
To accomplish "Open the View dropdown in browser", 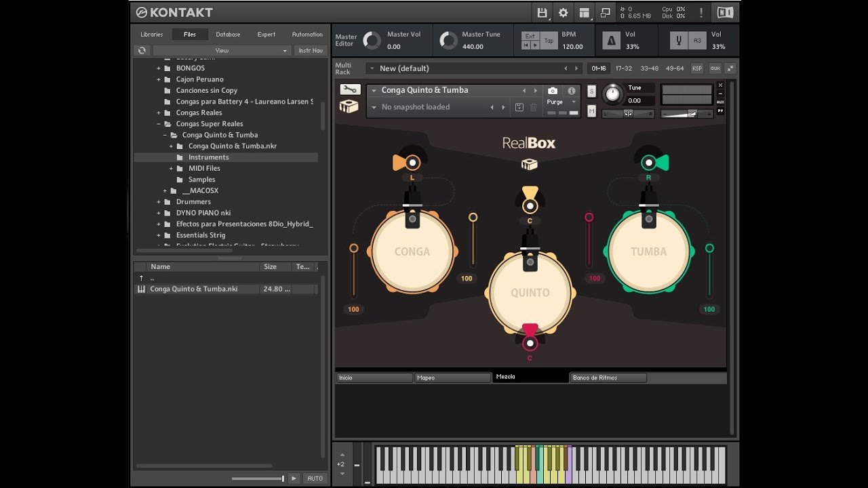I will (222, 50).
